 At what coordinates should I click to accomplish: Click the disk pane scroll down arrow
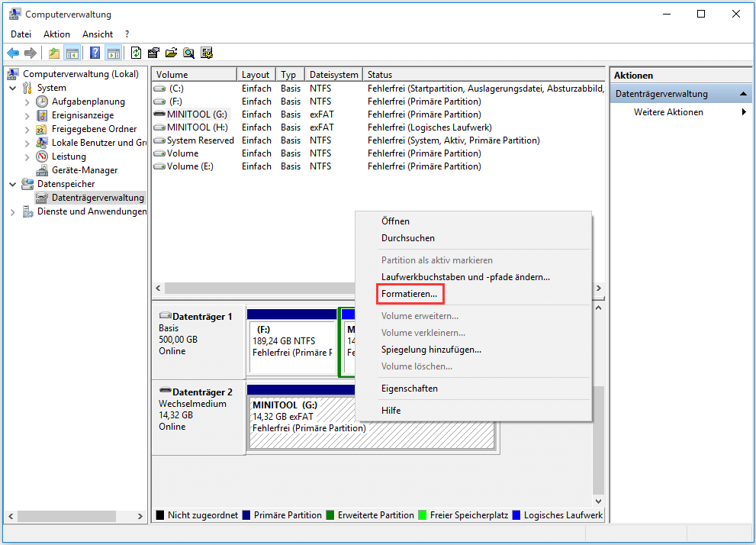click(598, 501)
